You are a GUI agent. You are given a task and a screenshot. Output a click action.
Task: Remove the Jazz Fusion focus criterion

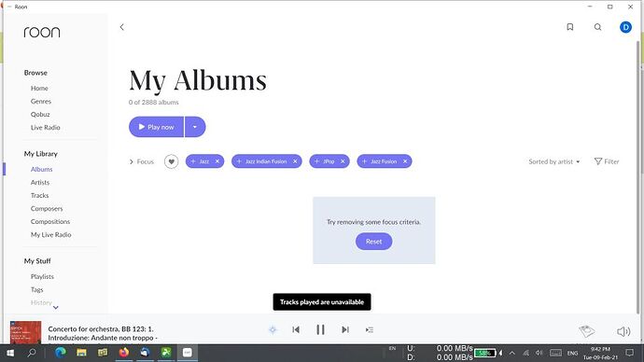pos(405,161)
